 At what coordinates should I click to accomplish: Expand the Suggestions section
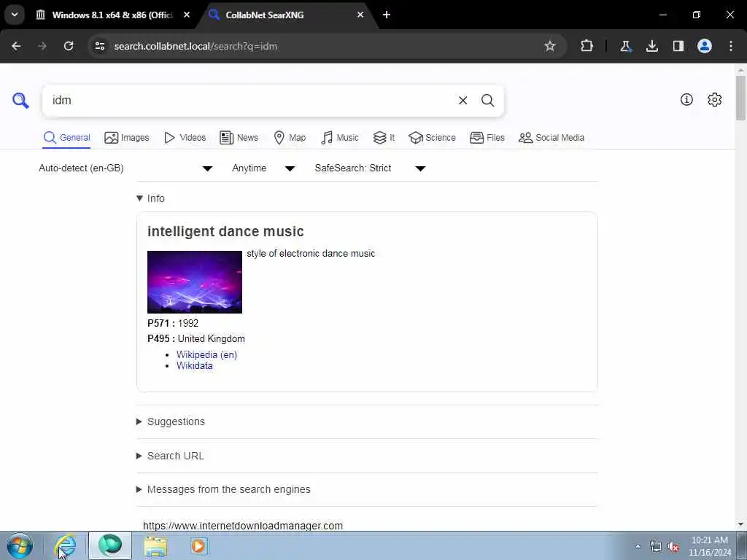[x=171, y=421]
